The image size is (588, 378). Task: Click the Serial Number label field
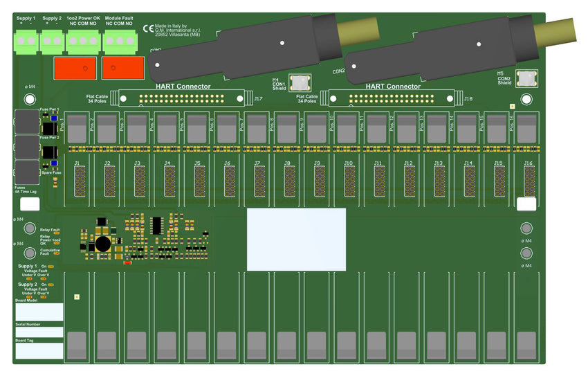(39, 332)
